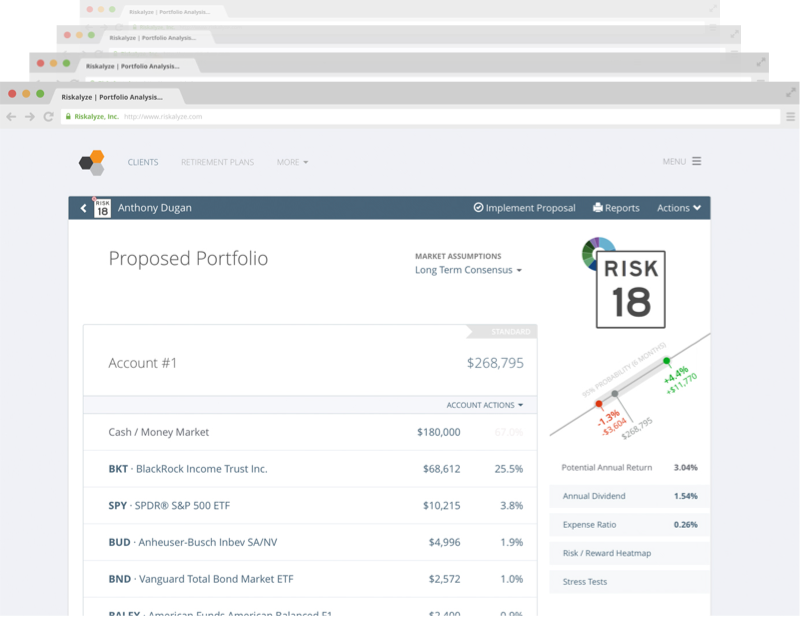
Task: Click the Potential Annual Return 3.04% row
Action: point(630,467)
